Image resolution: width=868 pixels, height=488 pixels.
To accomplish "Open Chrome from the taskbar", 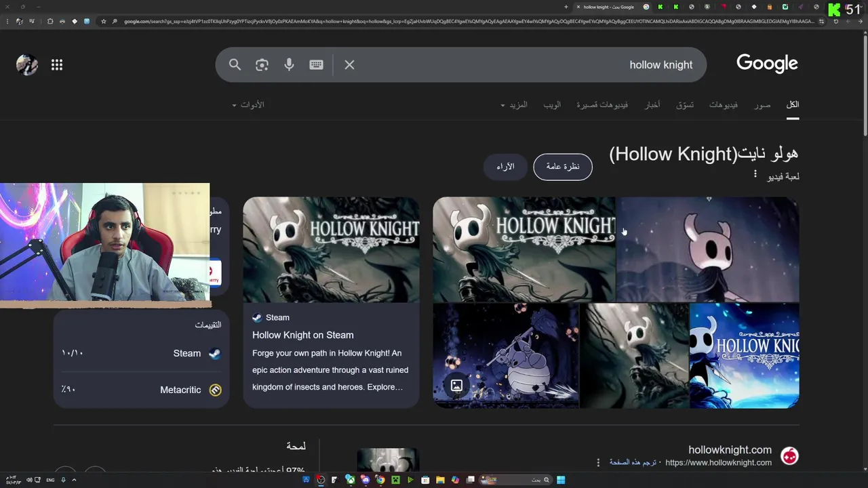I will (380, 480).
